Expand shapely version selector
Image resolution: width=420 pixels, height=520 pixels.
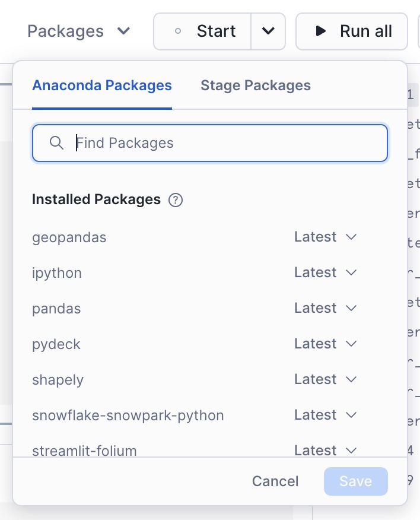pyautogui.click(x=325, y=380)
